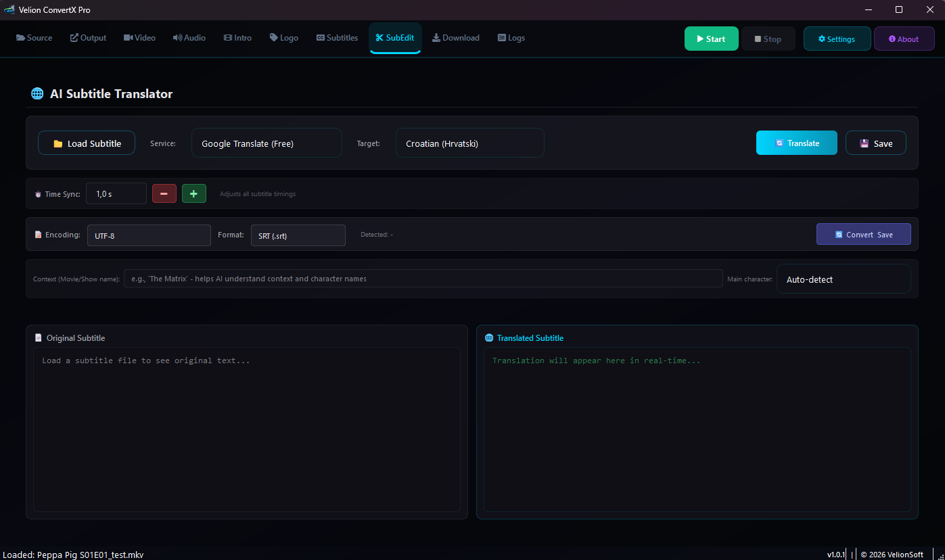Open the Video tab
Image resolution: width=945 pixels, height=560 pixels.
coord(139,38)
